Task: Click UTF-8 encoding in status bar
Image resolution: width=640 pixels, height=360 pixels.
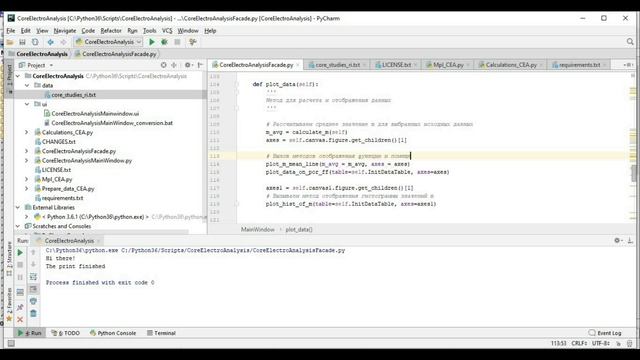Action: coord(601,344)
